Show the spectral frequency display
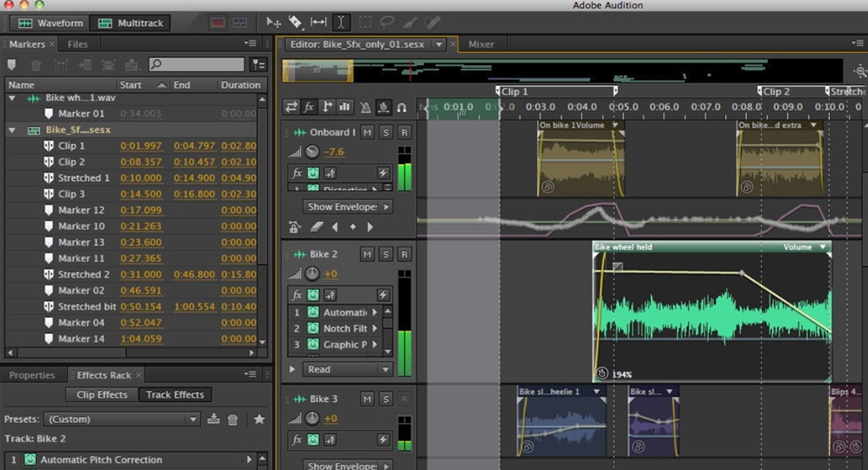 point(218,22)
